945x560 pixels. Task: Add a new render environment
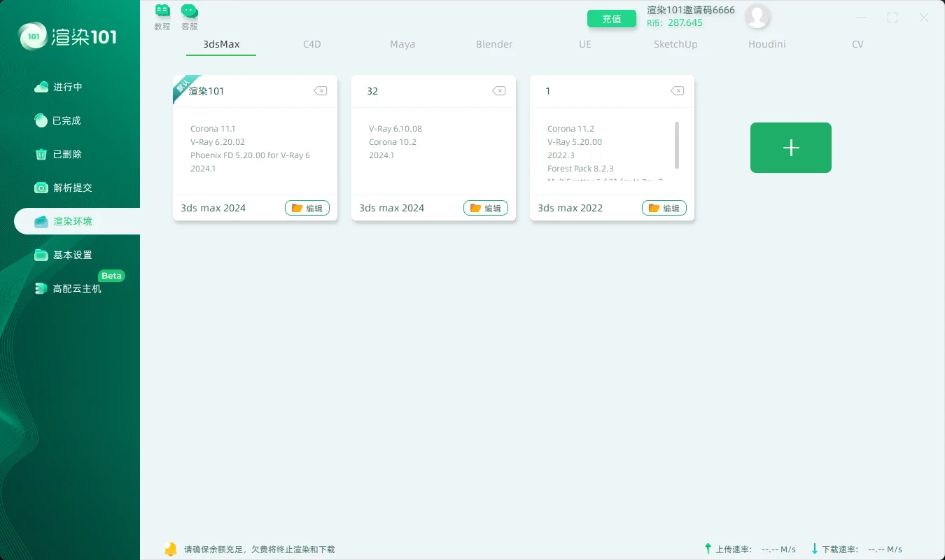(x=791, y=148)
